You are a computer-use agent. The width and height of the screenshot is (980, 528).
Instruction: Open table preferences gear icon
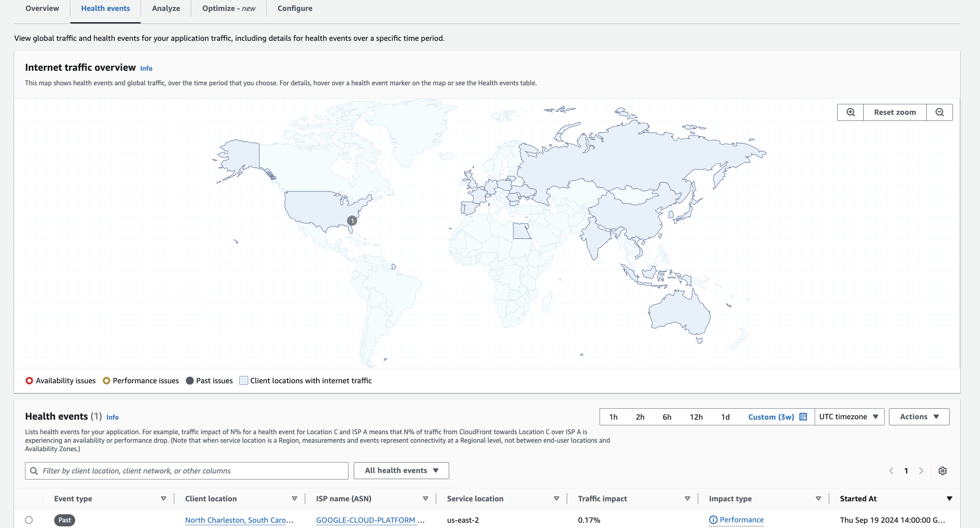(942, 471)
